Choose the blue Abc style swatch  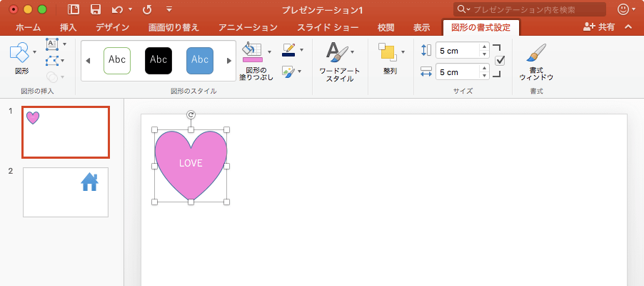200,61
